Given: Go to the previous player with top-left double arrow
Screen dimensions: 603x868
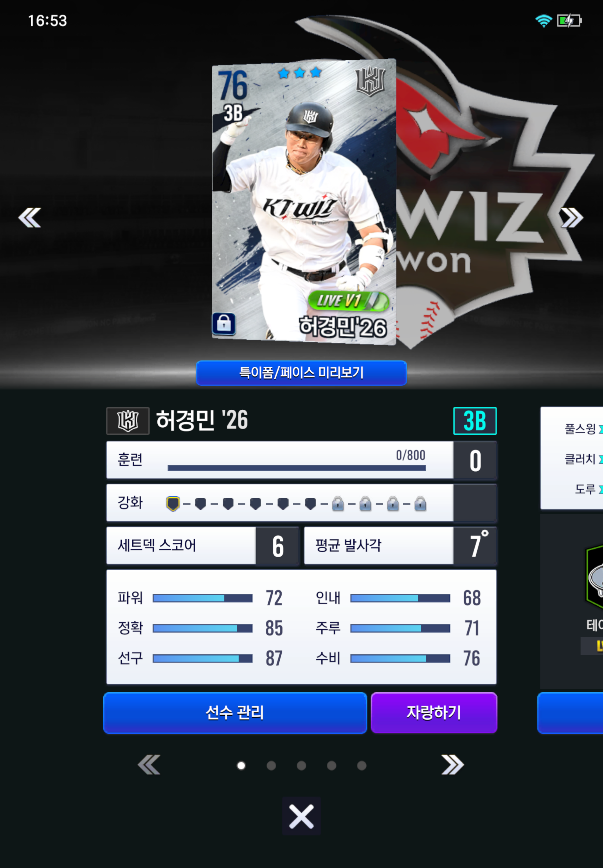Looking at the screenshot, I should click(x=29, y=218).
